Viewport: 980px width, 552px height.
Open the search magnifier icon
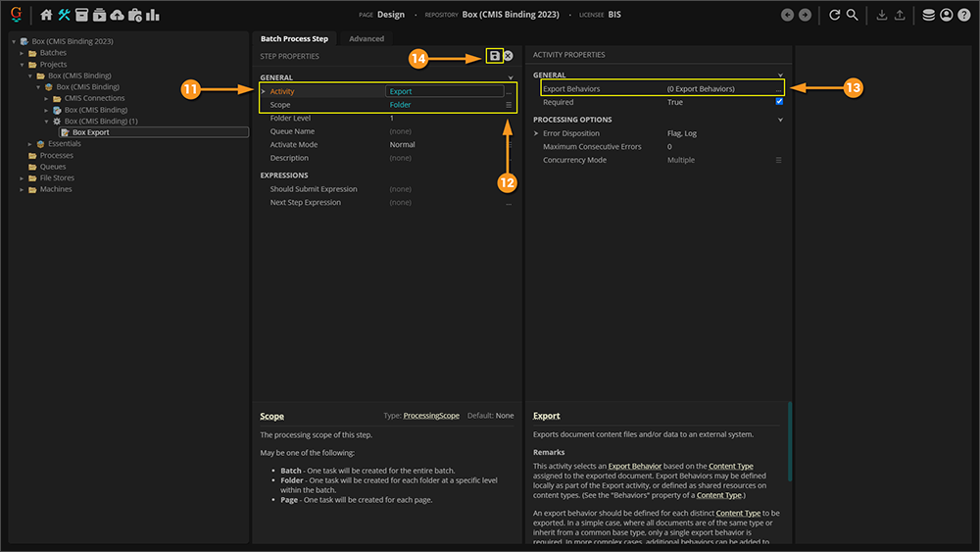pos(853,15)
